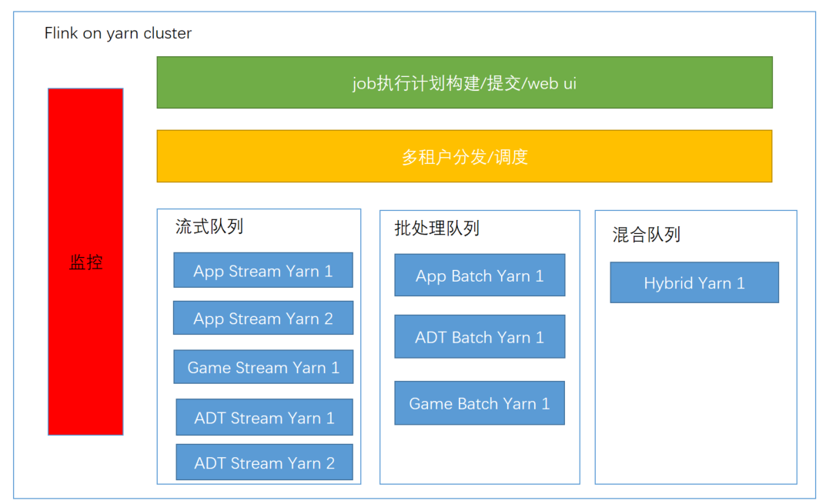Click empty space below Game Batch Yarn 1
Screen dimensions: 829x504
coord(480,453)
